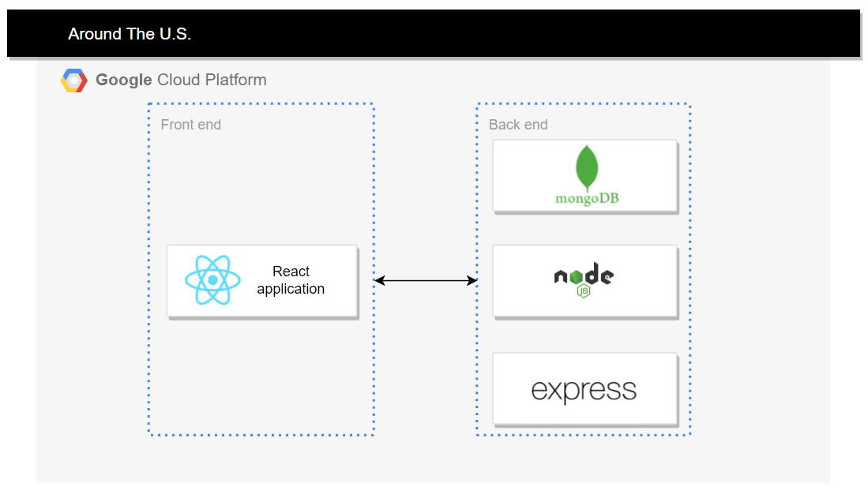Select the express card

pos(585,389)
